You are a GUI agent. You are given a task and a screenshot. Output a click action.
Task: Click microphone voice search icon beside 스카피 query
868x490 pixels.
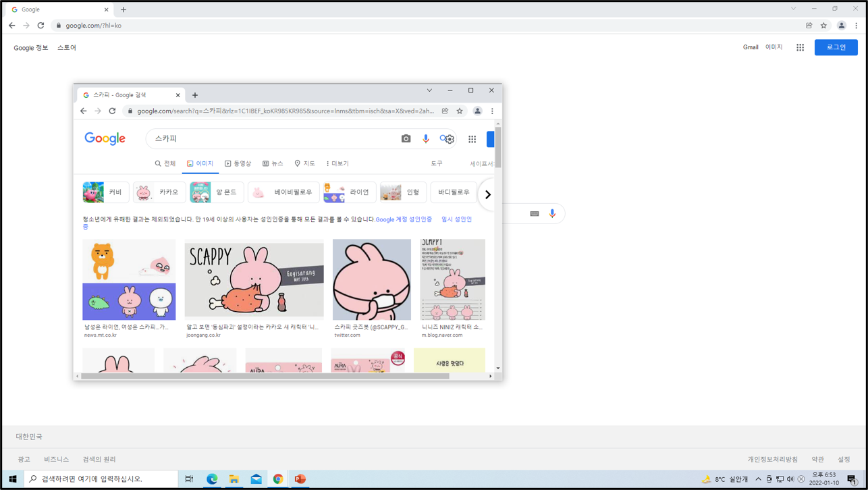(x=426, y=138)
